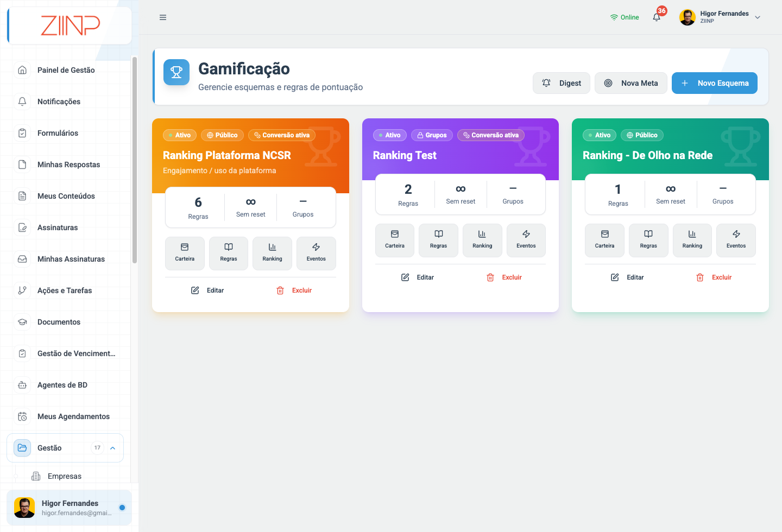This screenshot has height=532, width=782.
Task: Open Eventos for Ranking - De Olho na Rede
Action: (x=736, y=240)
